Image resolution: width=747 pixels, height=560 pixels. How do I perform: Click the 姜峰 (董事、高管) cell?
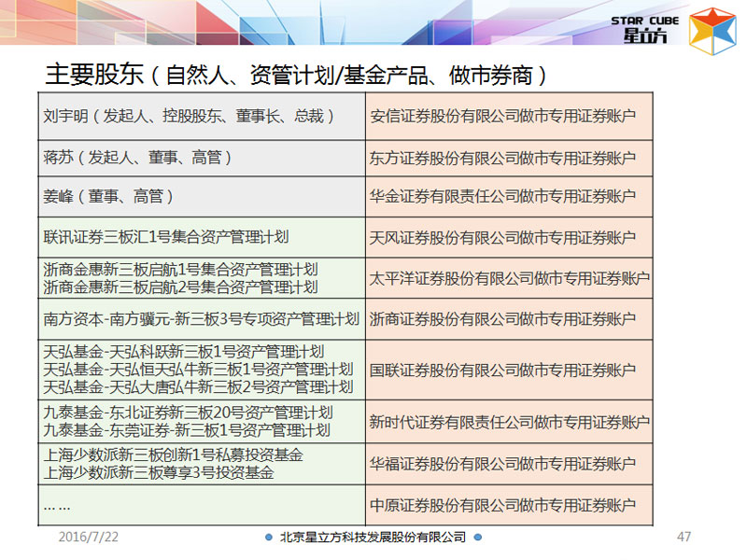pos(108,197)
